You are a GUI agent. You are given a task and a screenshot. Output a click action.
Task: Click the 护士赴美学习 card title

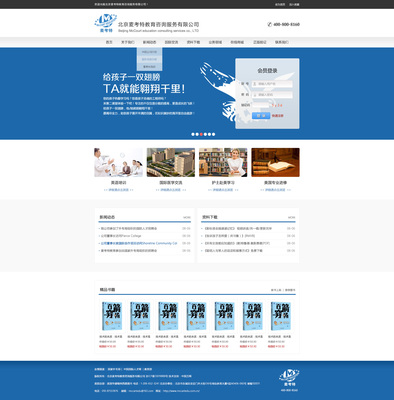click(223, 183)
